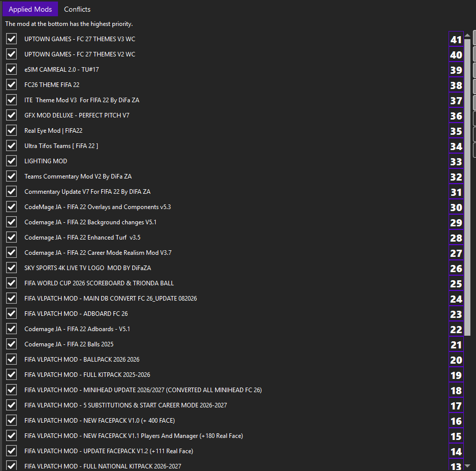Click priority number 25

point(456,284)
